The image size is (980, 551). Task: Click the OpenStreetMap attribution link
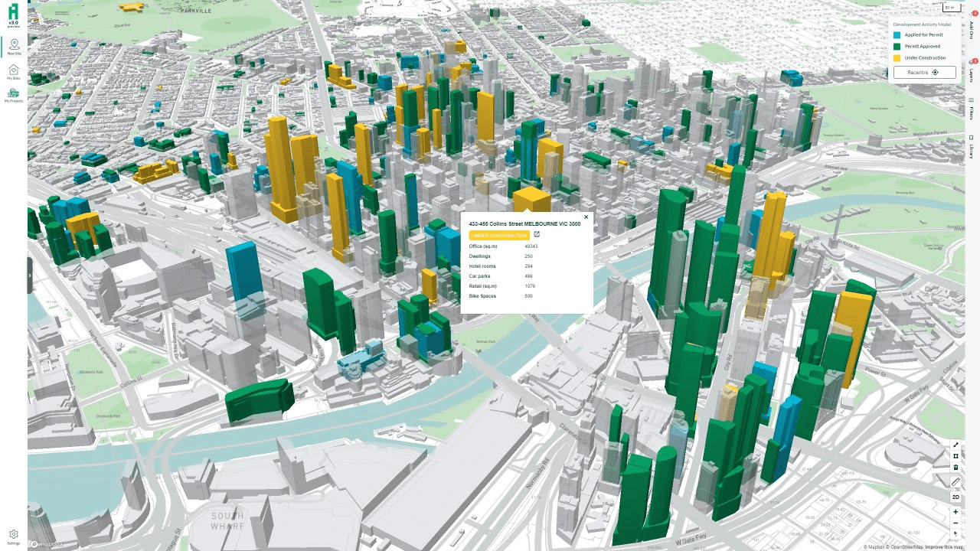pos(906,547)
